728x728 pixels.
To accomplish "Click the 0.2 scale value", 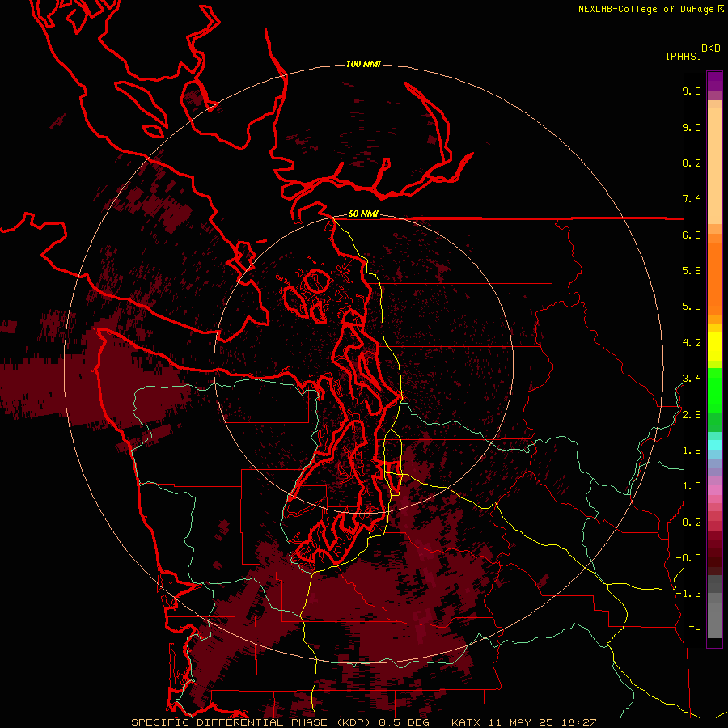I will pos(692,523).
